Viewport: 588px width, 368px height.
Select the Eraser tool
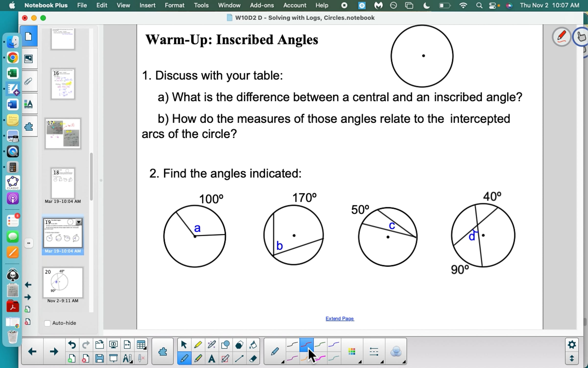click(x=253, y=359)
